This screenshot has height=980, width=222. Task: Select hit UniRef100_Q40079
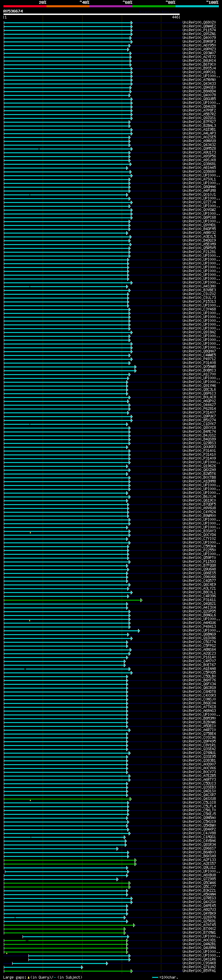coord(199,38)
